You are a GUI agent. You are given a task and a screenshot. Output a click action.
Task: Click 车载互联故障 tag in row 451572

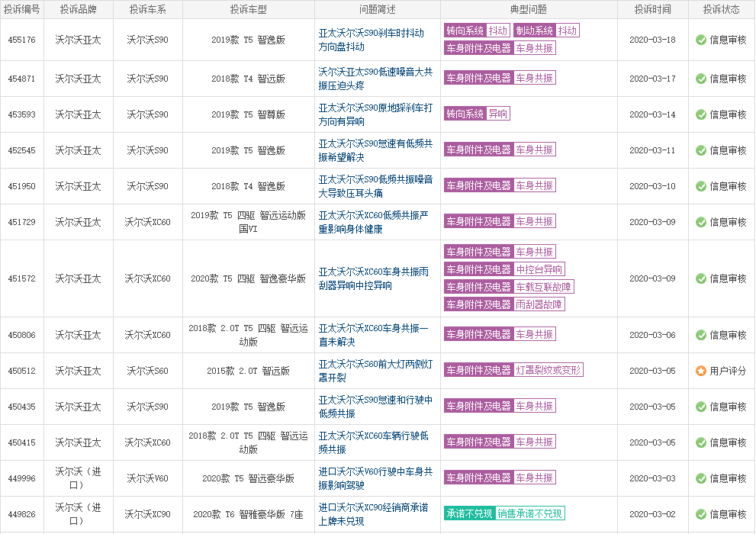(x=509, y=288)
